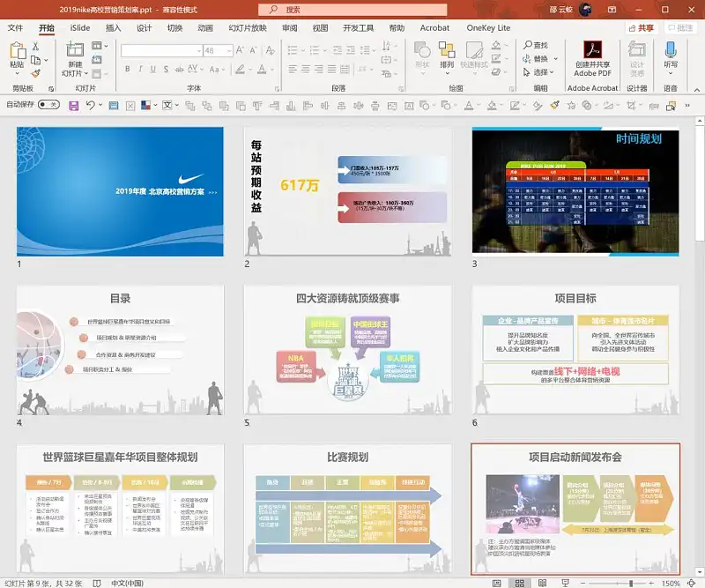The image size is (705, 588).
Task: Click the Undo arrow icon
Action: point(91,105)
